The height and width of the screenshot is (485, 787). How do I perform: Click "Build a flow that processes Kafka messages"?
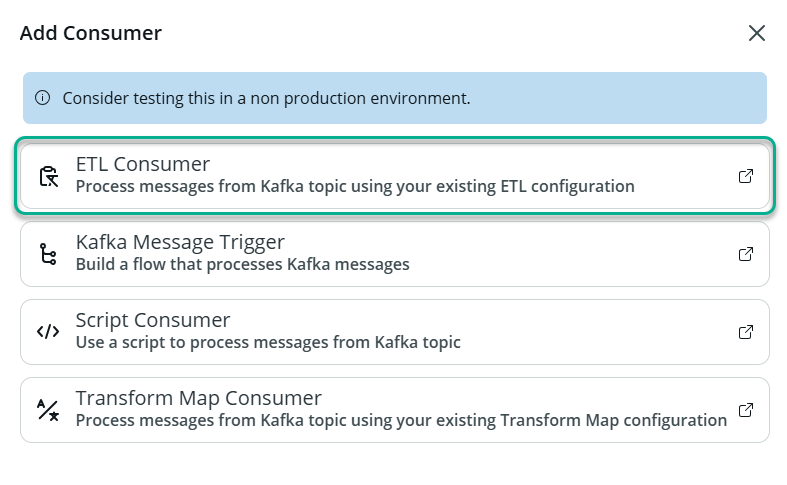click(242, 265)
